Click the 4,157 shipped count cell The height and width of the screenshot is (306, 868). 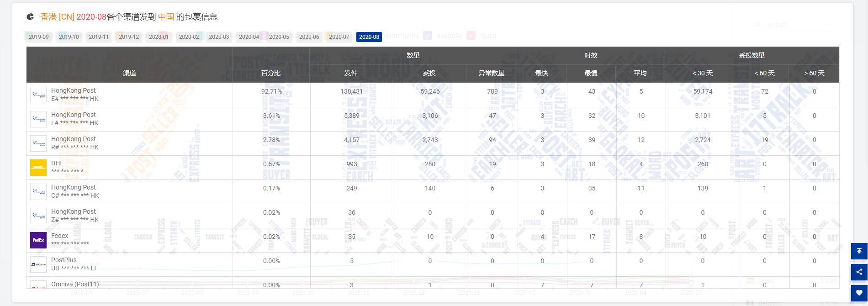pos(351,140)
